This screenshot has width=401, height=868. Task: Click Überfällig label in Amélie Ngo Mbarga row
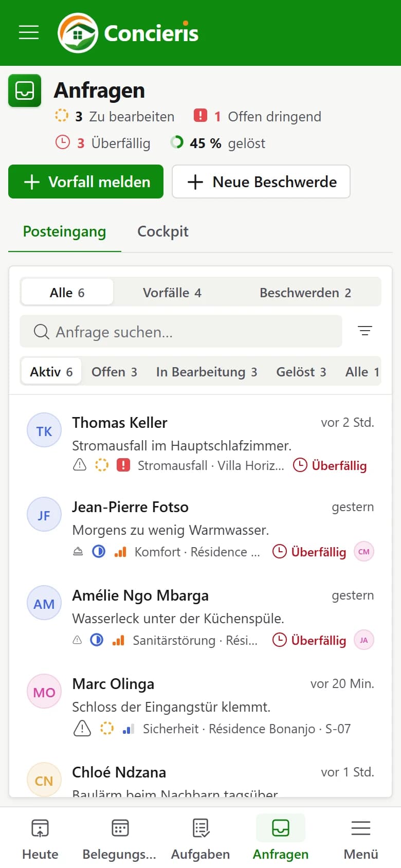pos(319,640)
